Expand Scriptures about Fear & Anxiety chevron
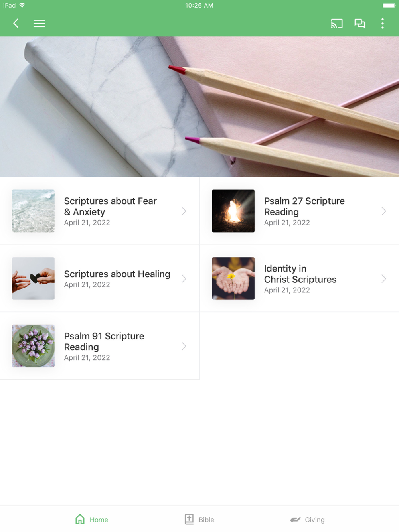This screenshot has width=399, height=532. [184, 211]
